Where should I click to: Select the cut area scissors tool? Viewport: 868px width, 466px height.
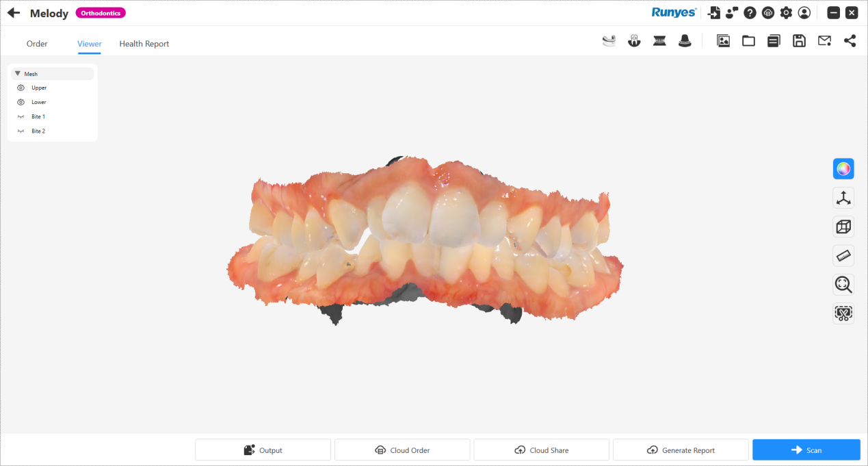pyautogui.click(x=843, y=314)
